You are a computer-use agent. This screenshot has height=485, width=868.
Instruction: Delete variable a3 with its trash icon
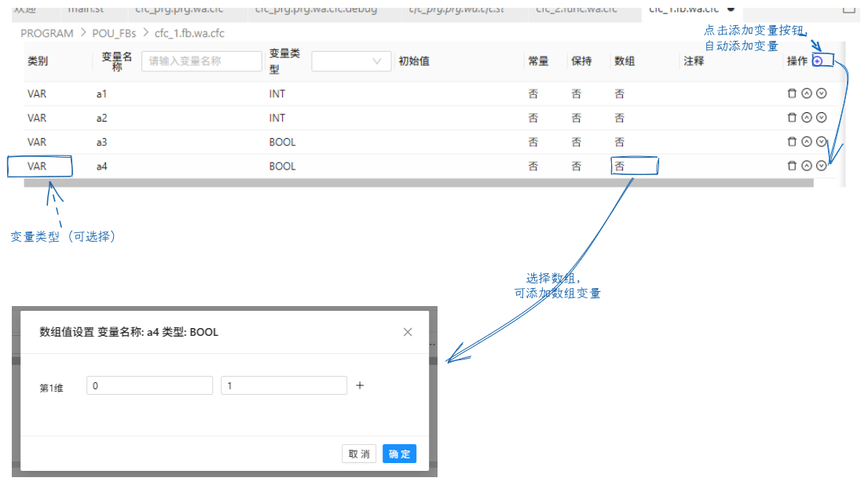pos(792,141)
